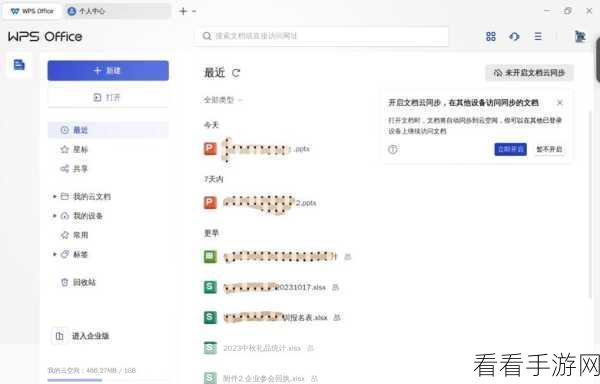Open today's .pptx file
Screen dimensions: 600x384
click(x=266, y=149)
